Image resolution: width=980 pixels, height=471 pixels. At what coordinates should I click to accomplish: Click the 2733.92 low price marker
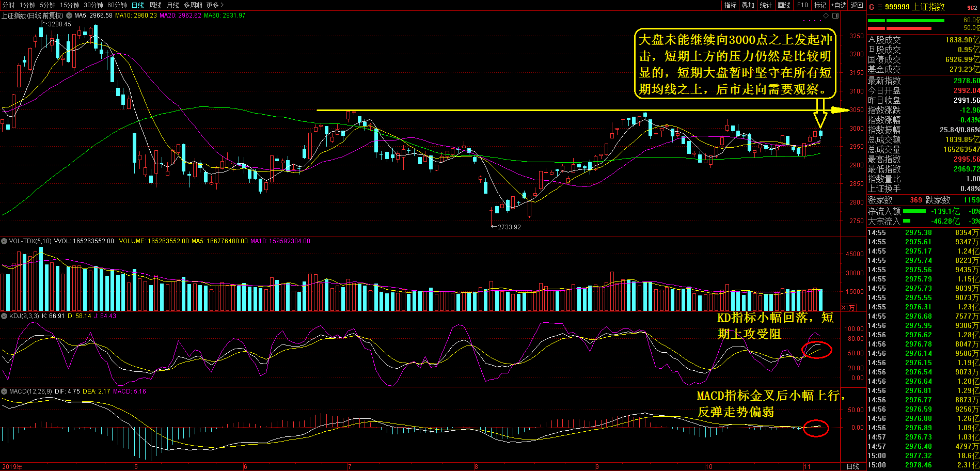[509, 227]
